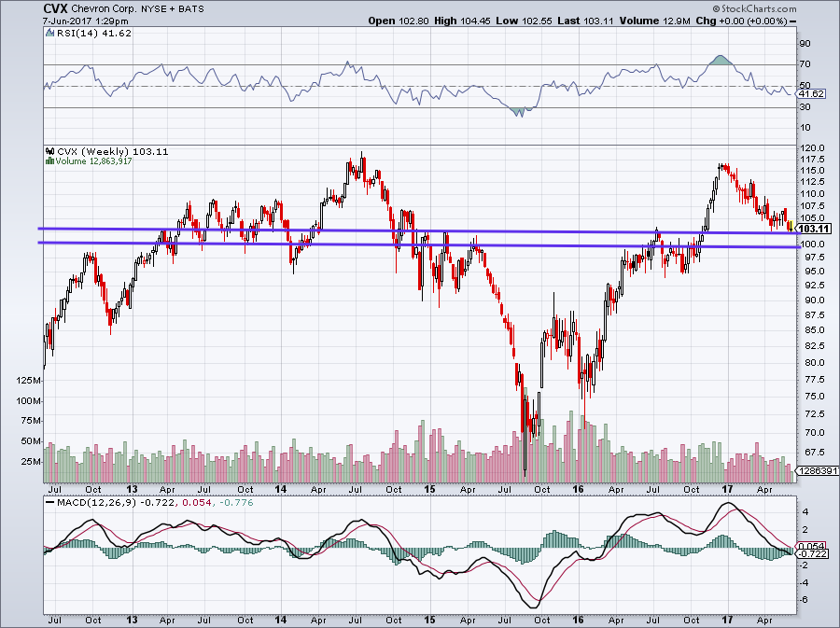The width and height of the screenshot is (840, 628).
Task: Click the -0.722 MACD value tag on the axis
Action: pyautogui.click(x=813, y=553)
